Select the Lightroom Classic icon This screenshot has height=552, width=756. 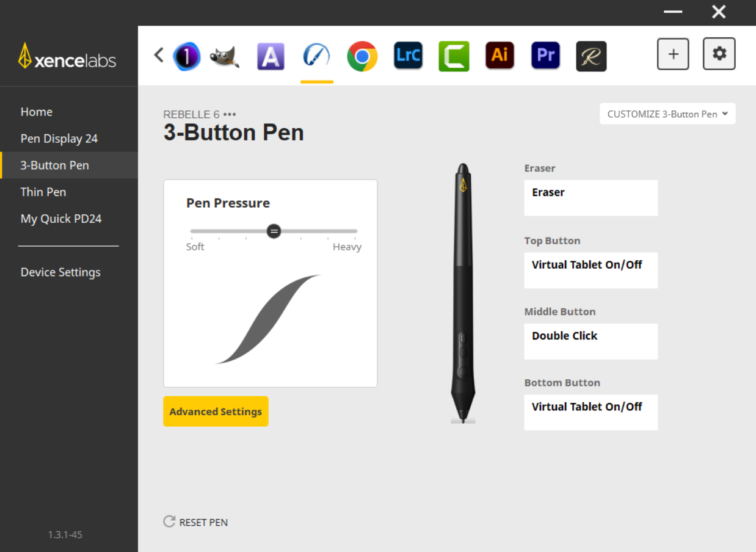pos(408,56)
